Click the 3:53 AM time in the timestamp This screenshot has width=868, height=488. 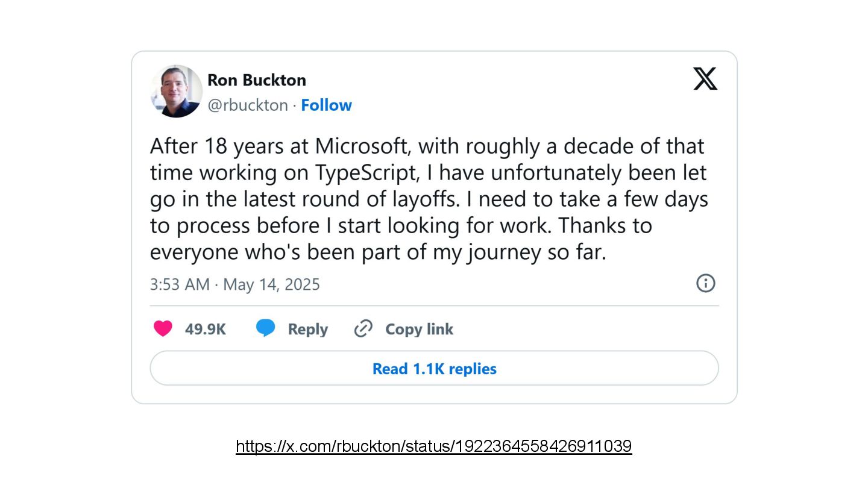[180, 284]
